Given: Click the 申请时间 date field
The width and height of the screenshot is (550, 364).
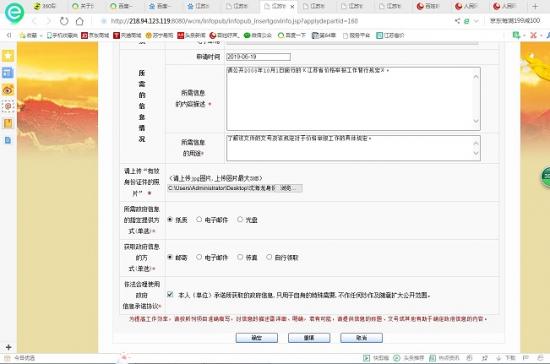Looking at the screenshot, I should pos(258,56).
